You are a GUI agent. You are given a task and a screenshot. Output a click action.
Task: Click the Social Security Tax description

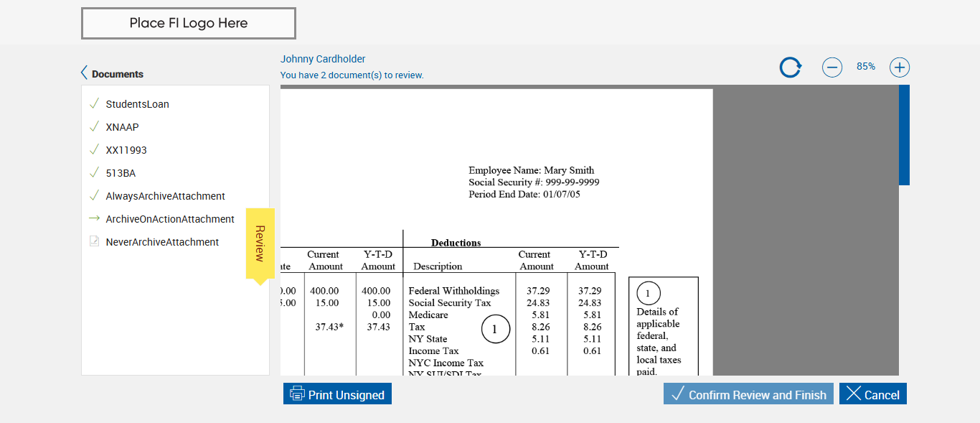(x=450, y=303)
